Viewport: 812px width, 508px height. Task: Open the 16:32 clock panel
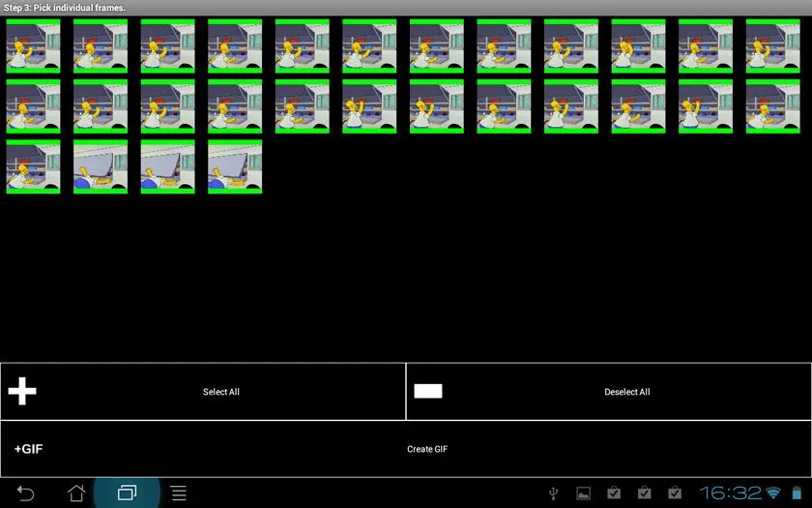pos(731,493)
